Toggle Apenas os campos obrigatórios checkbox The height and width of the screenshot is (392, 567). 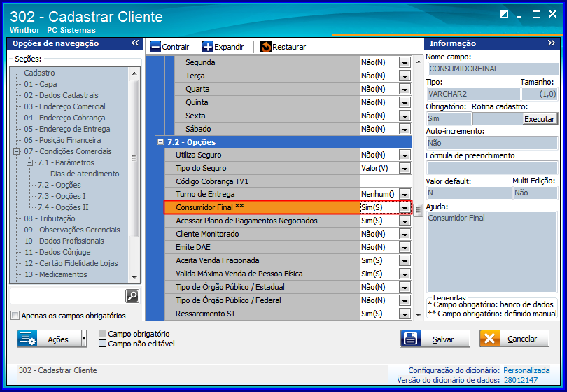pos(15,316)
